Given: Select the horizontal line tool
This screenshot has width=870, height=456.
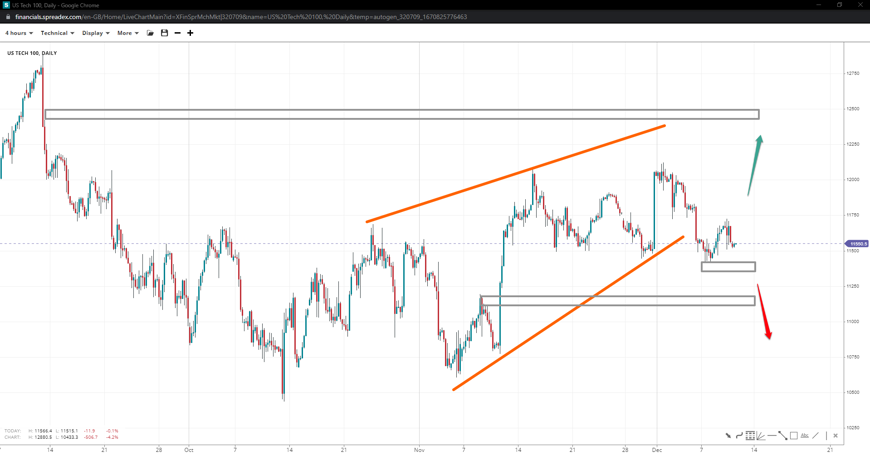Looking at the screenshot, I should [772, 436].
